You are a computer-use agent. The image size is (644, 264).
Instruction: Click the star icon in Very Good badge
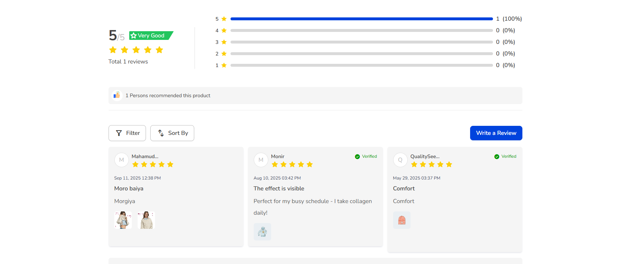click(134, 36)
